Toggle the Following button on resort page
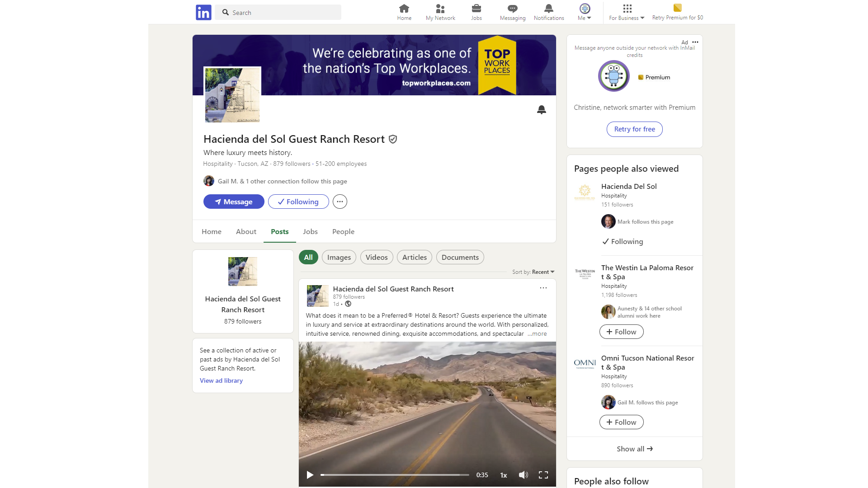Screen dimensions: 868x488 [298, 202]
